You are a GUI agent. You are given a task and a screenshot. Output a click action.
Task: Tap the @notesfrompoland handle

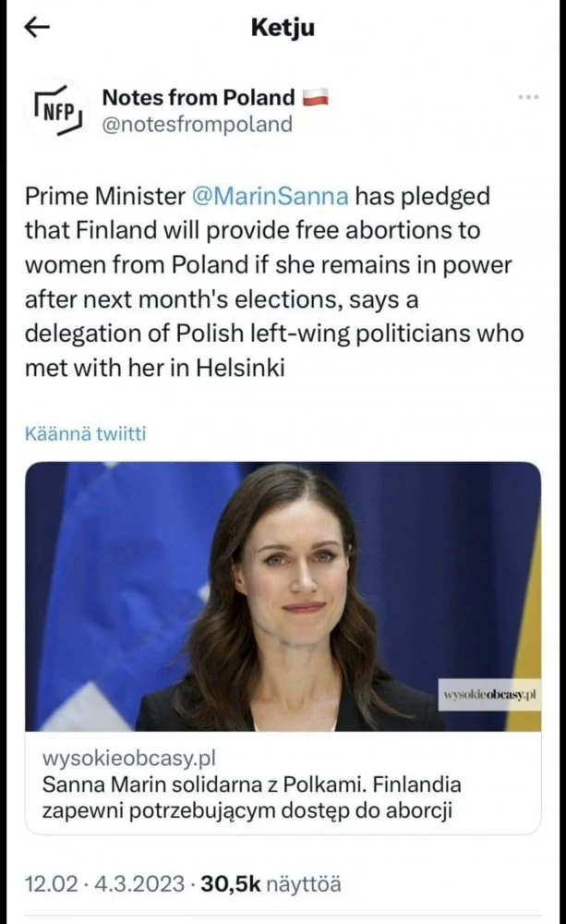[196, 124]
